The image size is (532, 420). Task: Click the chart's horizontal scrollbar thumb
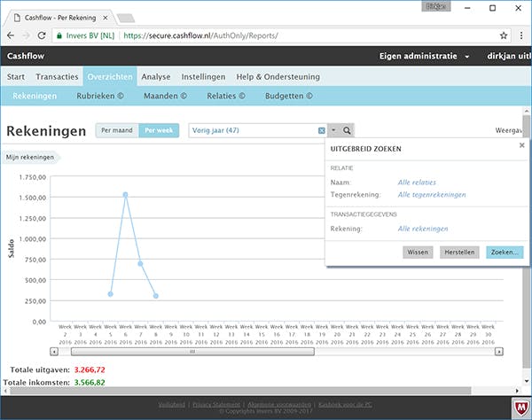(192, 351)
